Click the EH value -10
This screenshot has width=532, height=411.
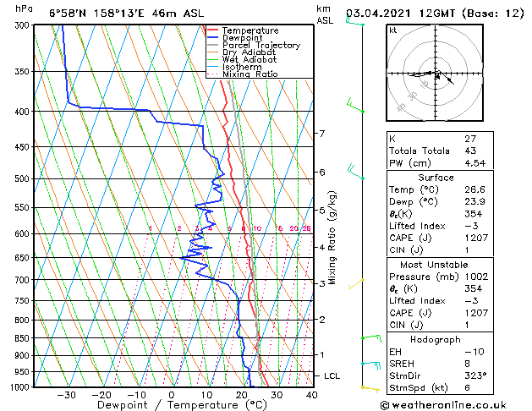click(x=474, y=352)
